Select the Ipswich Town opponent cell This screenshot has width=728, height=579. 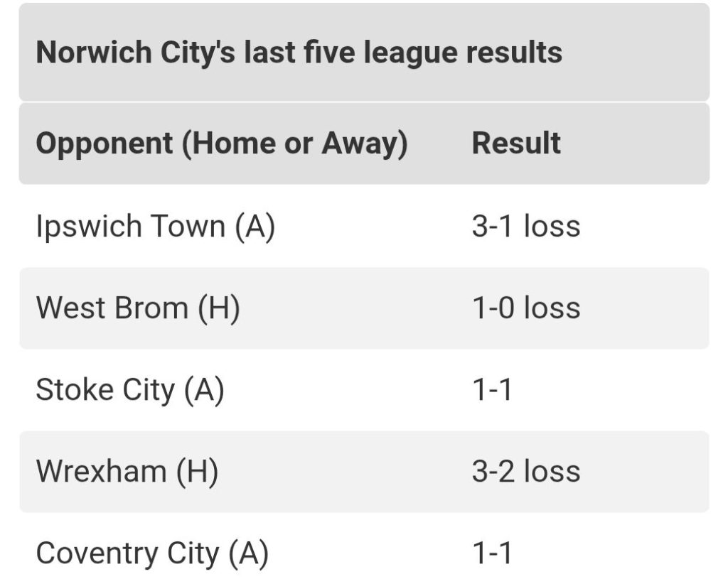[155, 227]
